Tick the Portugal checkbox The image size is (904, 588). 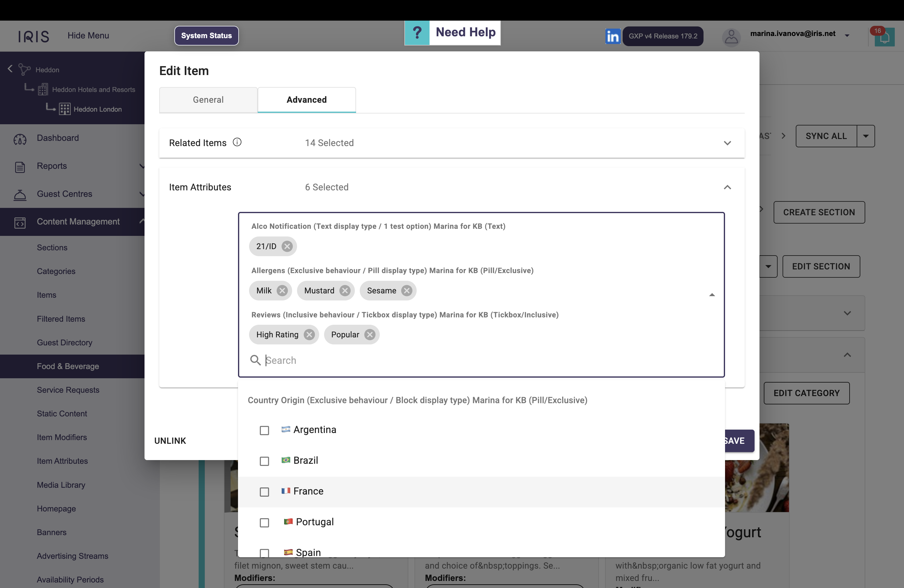[264, 523]
